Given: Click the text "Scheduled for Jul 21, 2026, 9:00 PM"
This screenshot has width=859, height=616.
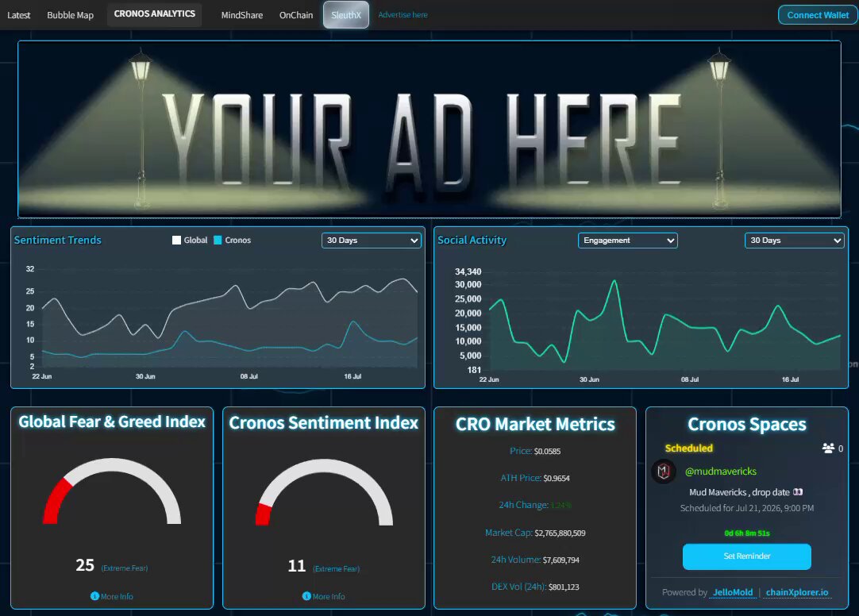Looking at the screenshot, I should coord(747,508).
